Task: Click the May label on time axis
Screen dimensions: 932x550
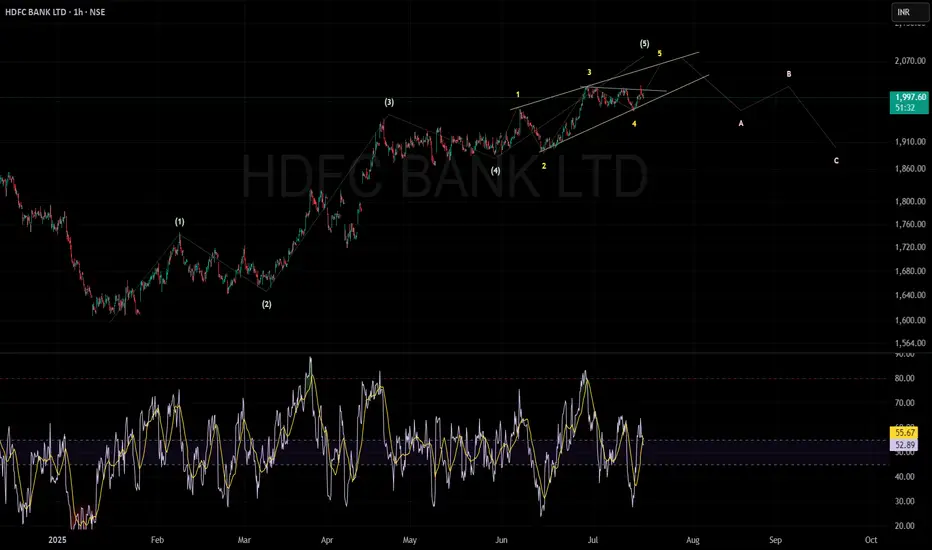Action: click(410, 540)
